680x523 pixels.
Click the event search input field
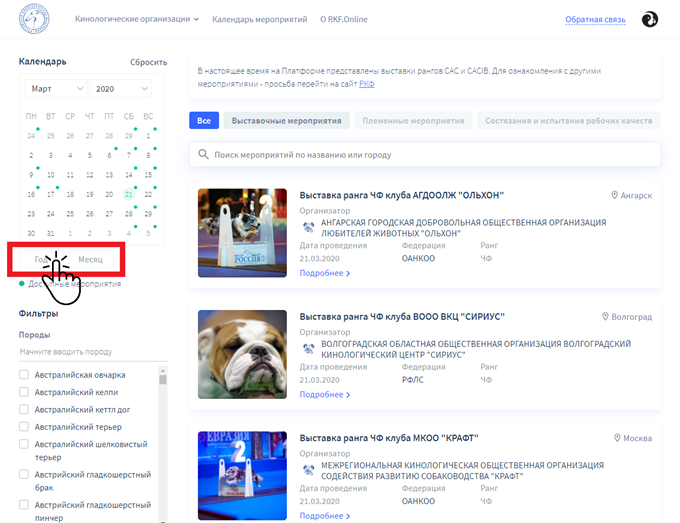pyautogui.click(x=430, y=155)
